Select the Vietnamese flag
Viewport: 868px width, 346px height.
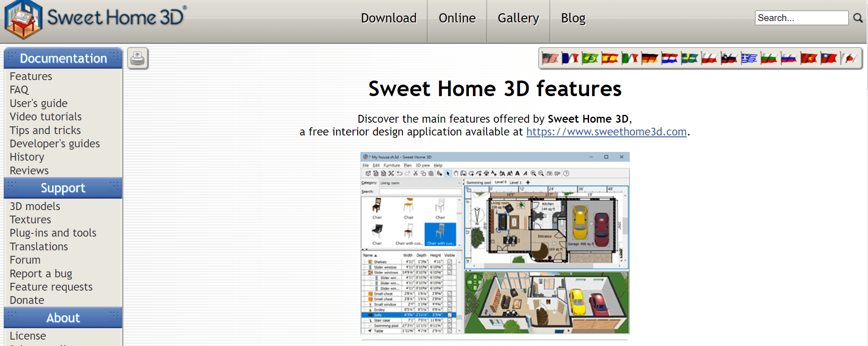[x=809, y=59]
